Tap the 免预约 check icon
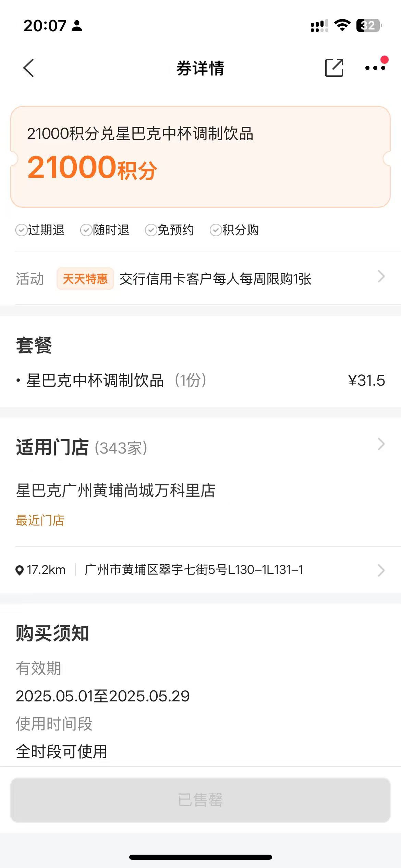Viewport: 401px width, 868px height. pyautogui.click(x=151, y=230)
